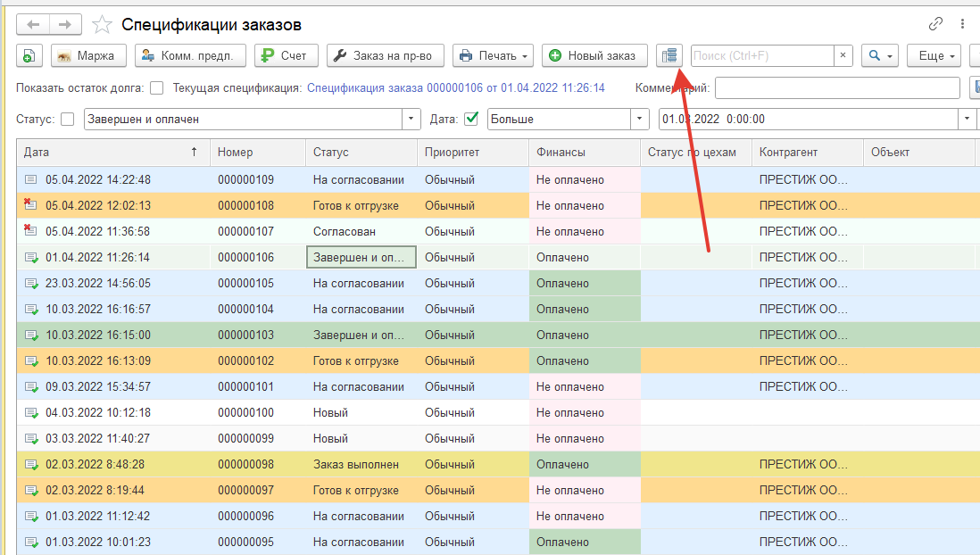980x555 pixels.
Task: Click posted icon of order 000000097
Action: pos(31,491)
